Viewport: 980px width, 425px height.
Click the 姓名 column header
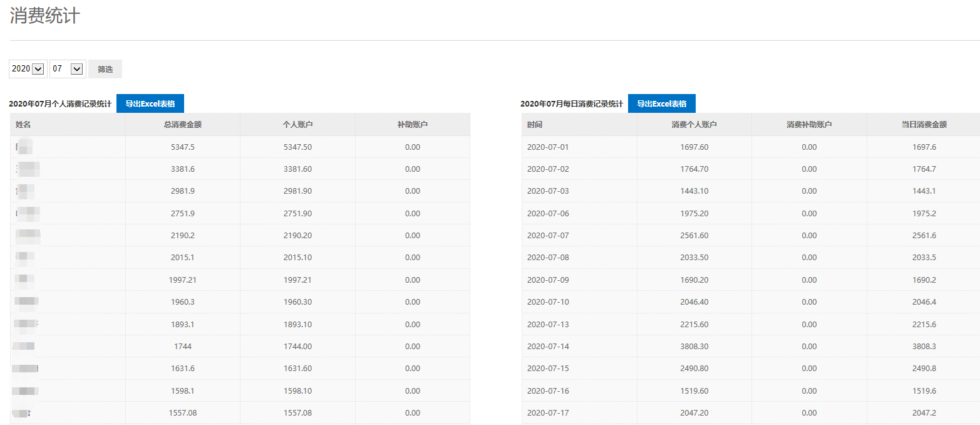click(23, 125)
